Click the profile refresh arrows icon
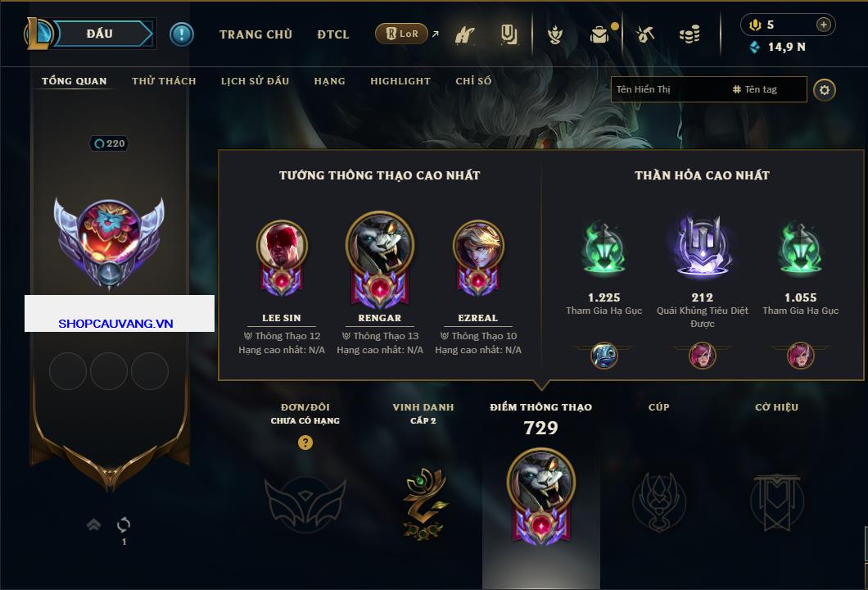This screenshot has width=868, height=590. point(124,524)
